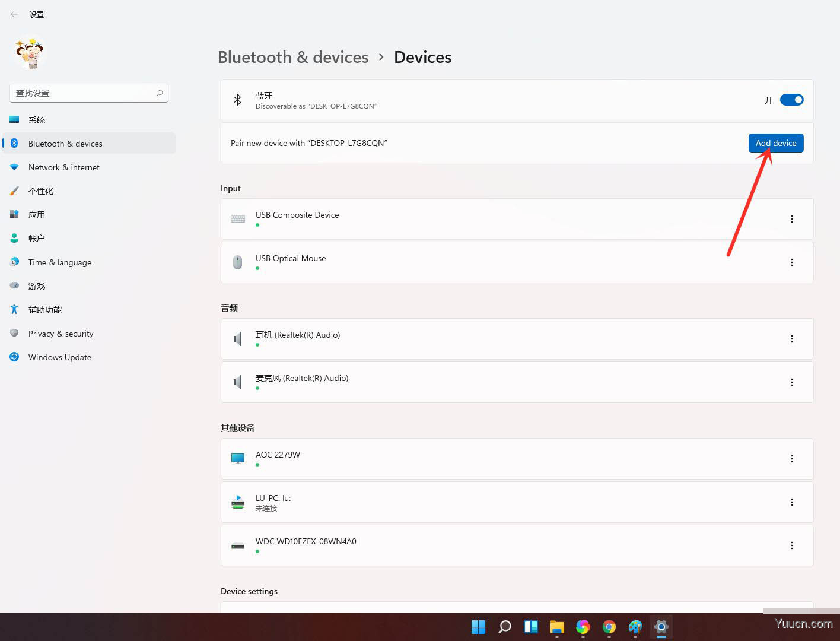Viewport: 840px width, 641px height.
Task: Click the media device icon of LU-PC: lu:
Action: [238, 502]
